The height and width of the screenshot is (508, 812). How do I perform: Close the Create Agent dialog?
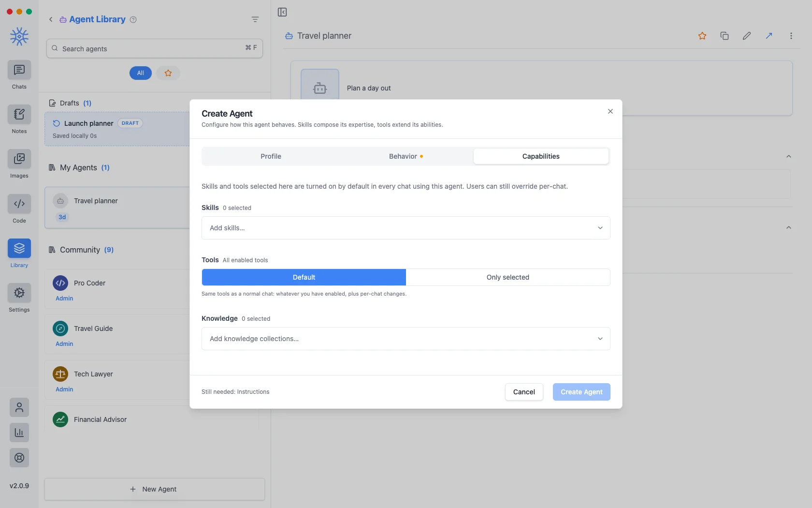tap(610, 111)
